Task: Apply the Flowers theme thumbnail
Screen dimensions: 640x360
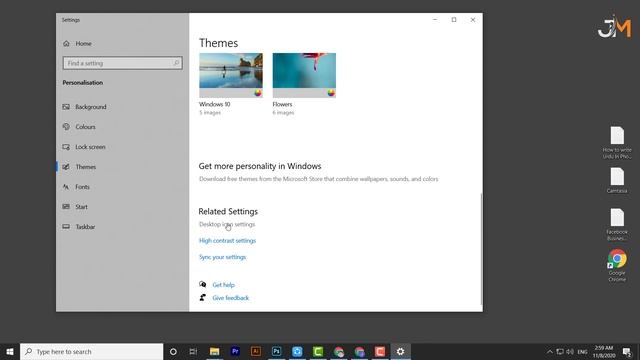Action: point(304,75)
